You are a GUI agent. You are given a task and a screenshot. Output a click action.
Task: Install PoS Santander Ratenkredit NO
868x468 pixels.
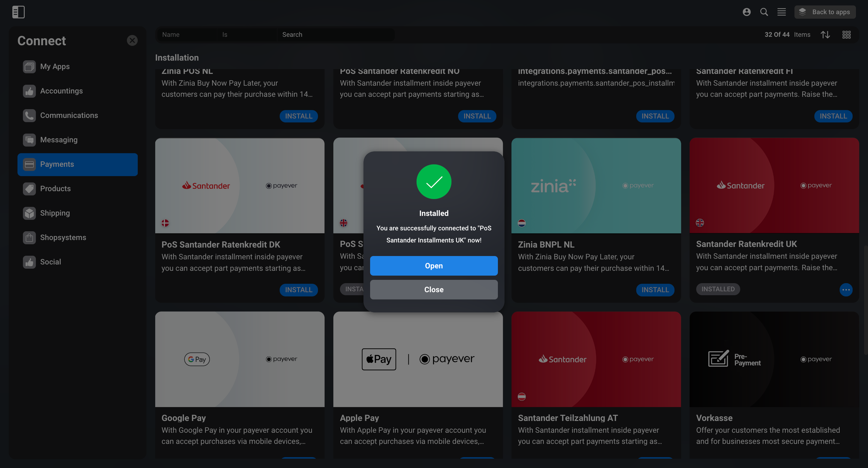(477, 116)
